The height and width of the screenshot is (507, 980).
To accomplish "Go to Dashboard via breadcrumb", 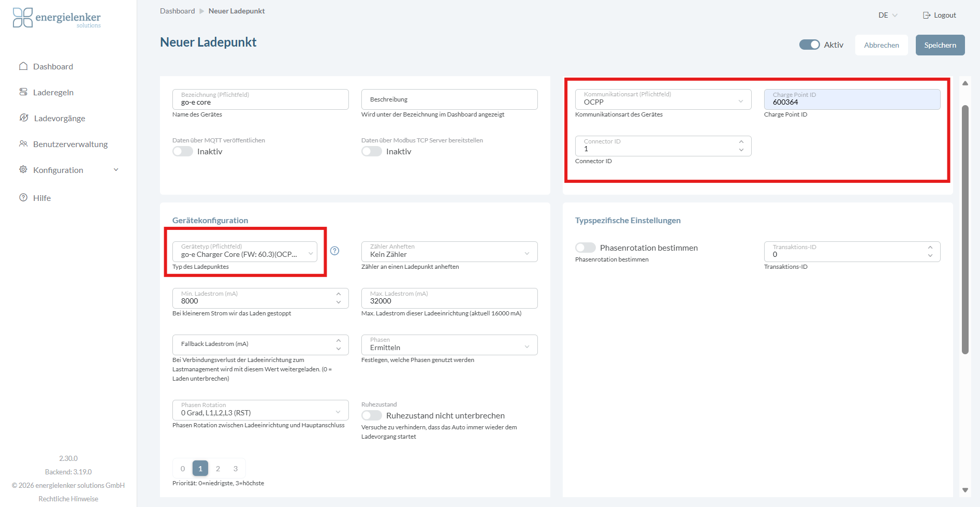I will [177, 11].
